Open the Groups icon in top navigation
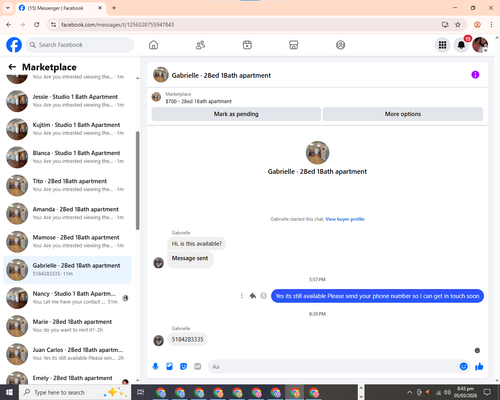Image resolution: width=500 pixels, height=400 pixels. (340, 45)
